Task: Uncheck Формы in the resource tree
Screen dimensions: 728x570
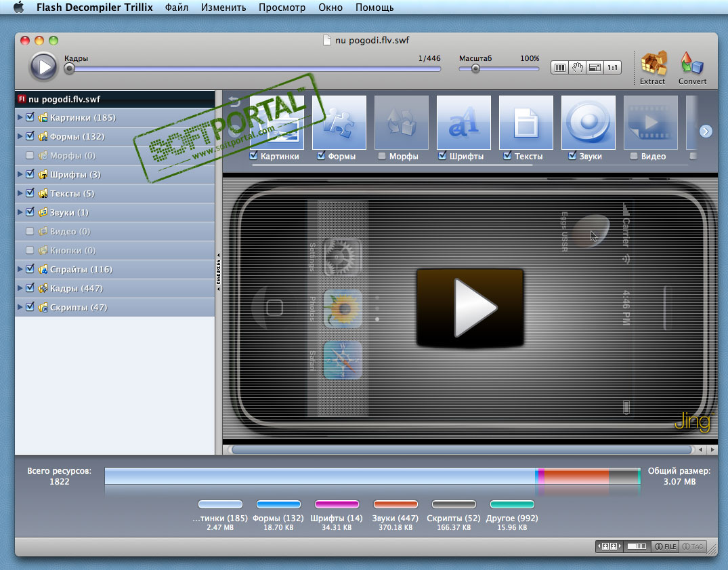Action: [30, 136]
